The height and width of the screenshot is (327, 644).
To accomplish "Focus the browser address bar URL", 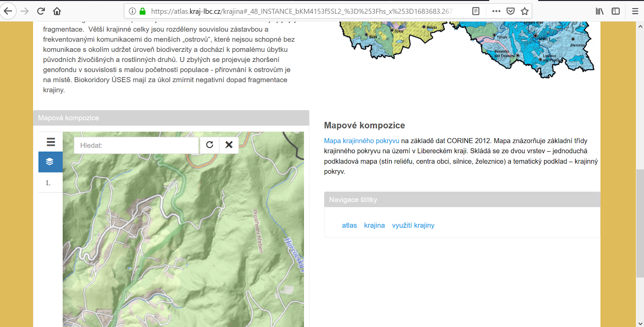I will point(302,11).
